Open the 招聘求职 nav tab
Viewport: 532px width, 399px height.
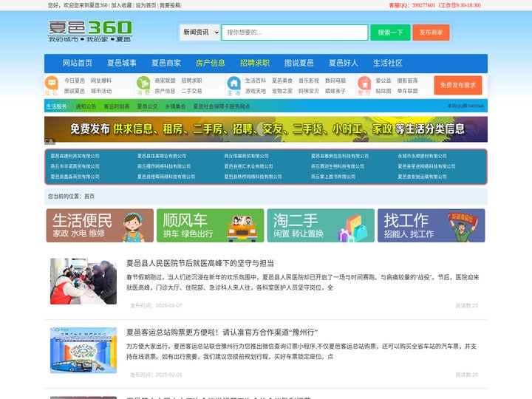pyautogui.click(x=255, y=63)
